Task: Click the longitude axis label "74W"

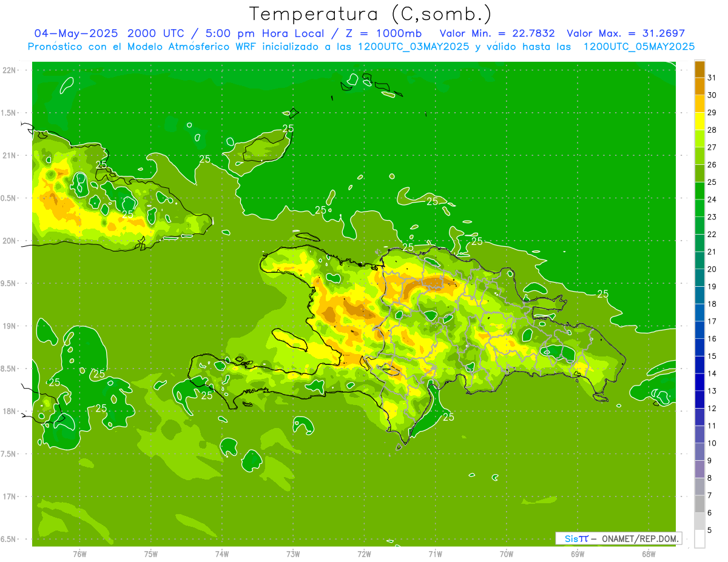Action: click(222, 554)
